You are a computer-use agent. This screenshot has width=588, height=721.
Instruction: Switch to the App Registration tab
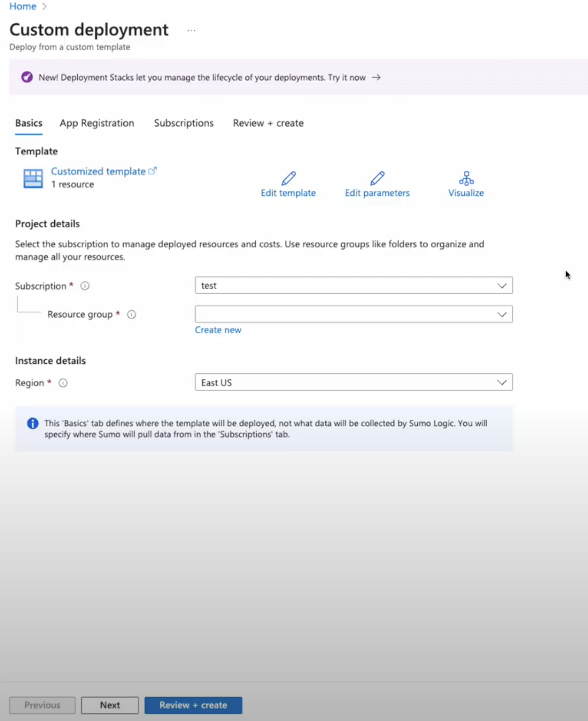point(97,123)
